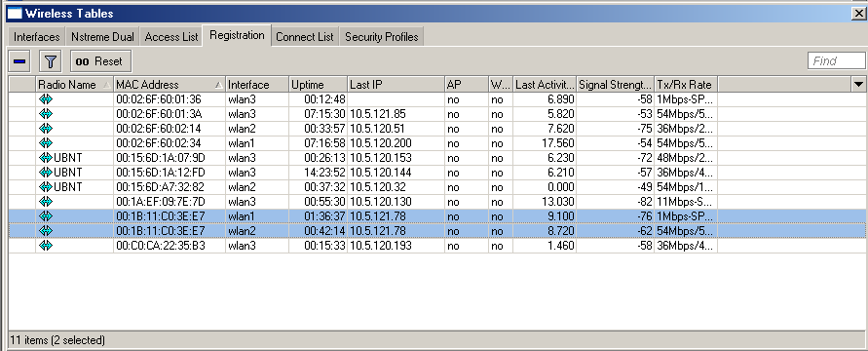Screen dimensions: 868x351
Task: Select the Registration tab
Action: click(x=237, y=35)
